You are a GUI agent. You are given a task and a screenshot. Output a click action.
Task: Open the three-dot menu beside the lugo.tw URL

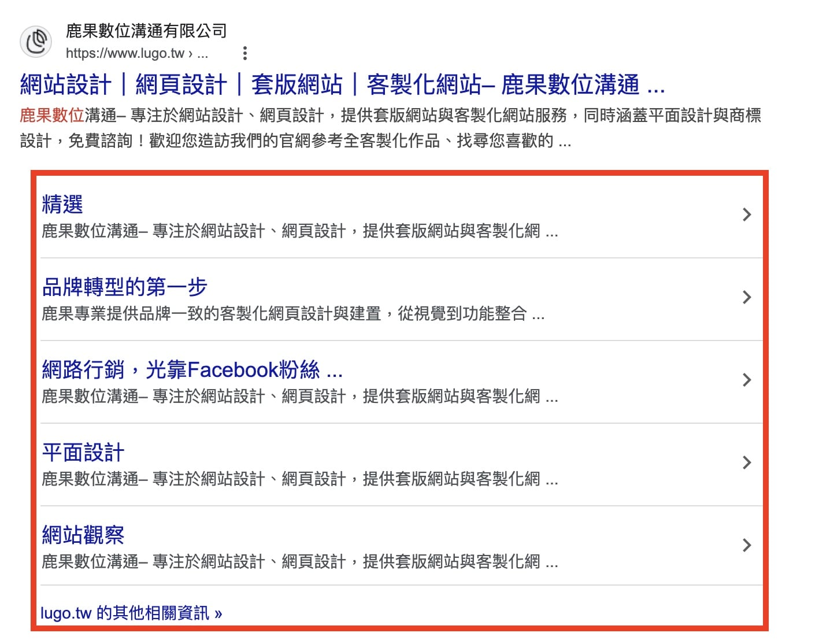[245, 53]
